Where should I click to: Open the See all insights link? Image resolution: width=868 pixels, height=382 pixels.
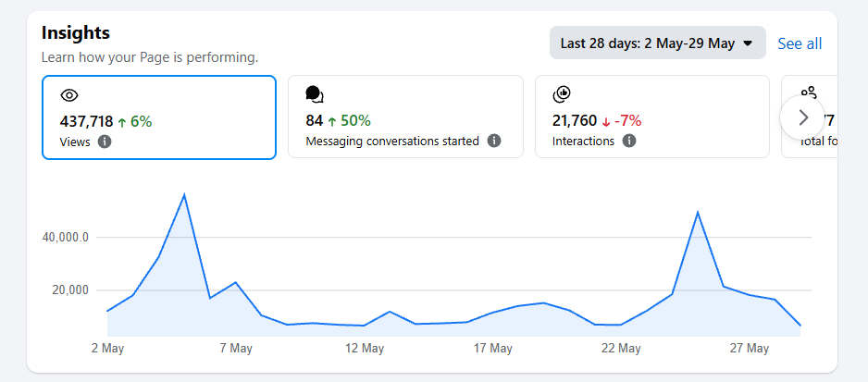pos(800,43)
